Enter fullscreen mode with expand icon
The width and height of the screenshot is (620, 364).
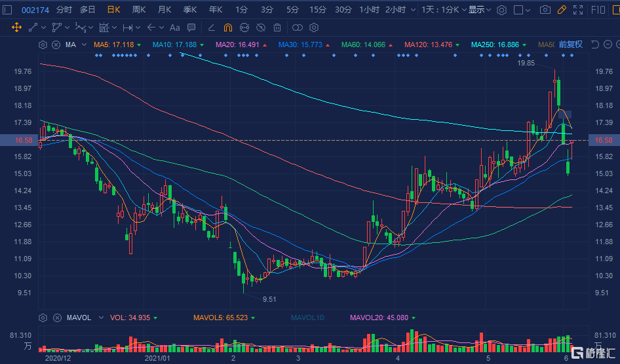pos(577,10)
